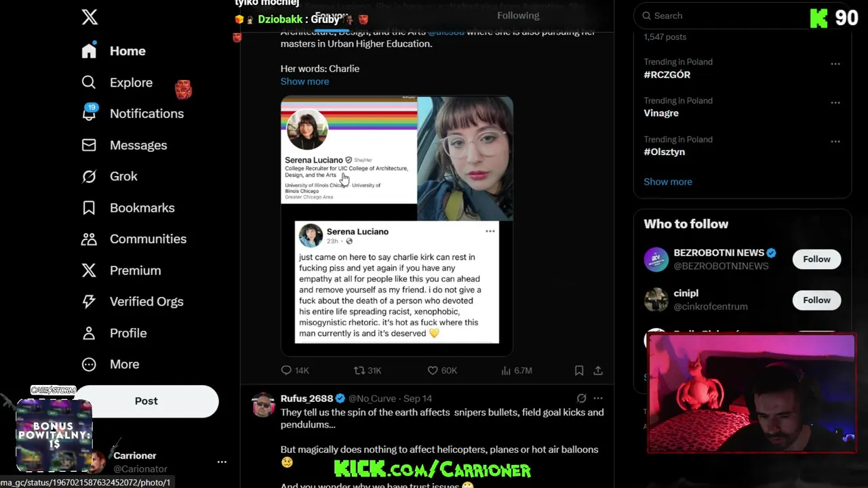This screenshot has width=868, height=488.
Task: Open more options for #RCZGÓR trend
Action: [x=835, y=64]
